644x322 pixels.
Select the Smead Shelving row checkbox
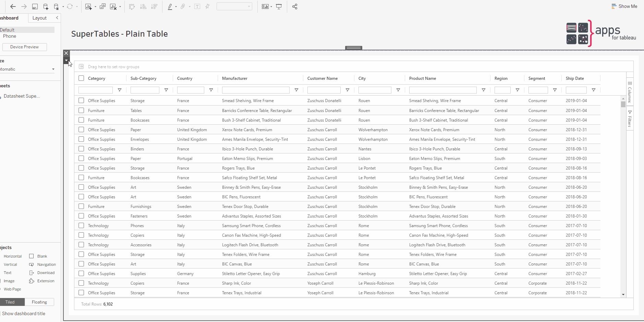pyautogui.click(x=81, y=100)
